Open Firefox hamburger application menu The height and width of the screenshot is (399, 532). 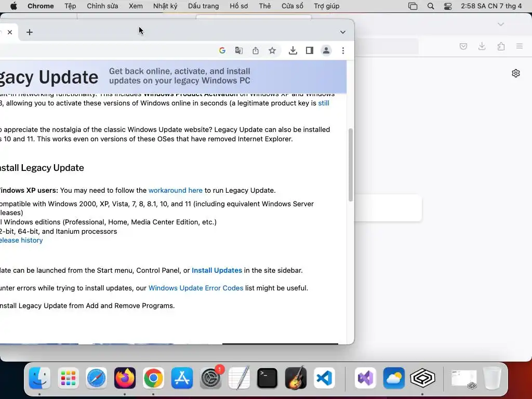(x=520, y=46)
